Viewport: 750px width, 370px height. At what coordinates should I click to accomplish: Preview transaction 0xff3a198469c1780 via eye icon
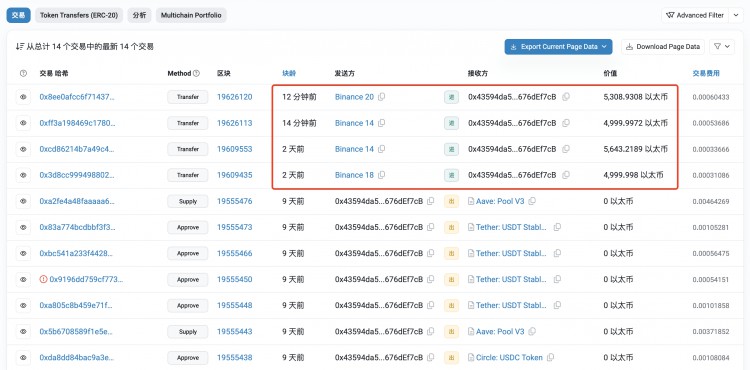[x=23, y=123]
